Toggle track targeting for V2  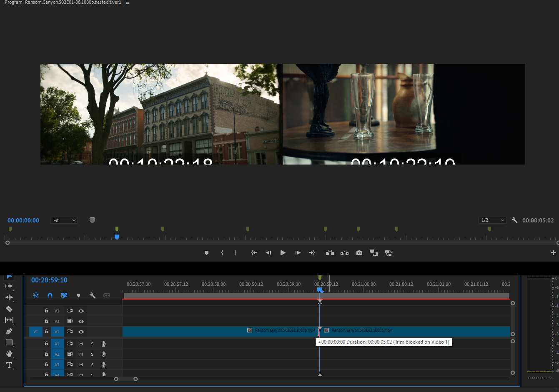tap(57, 321)
